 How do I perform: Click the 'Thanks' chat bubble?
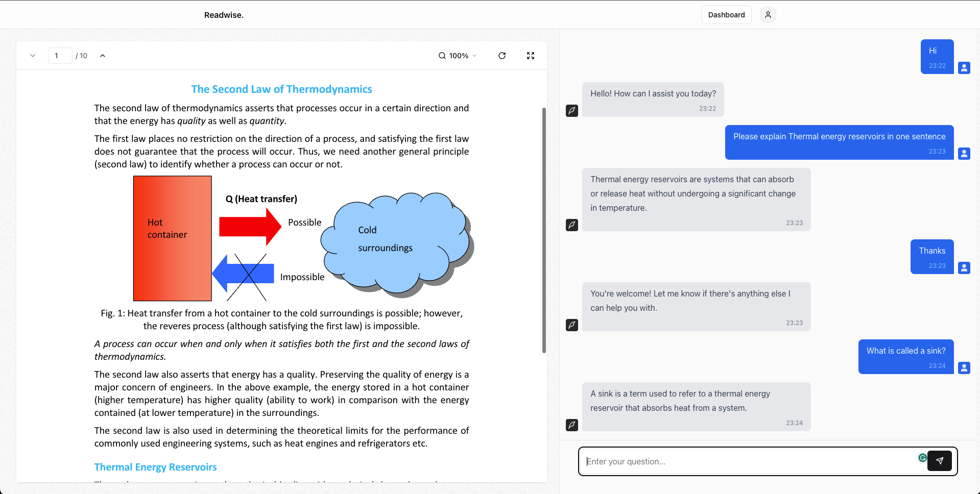(932, 257)
